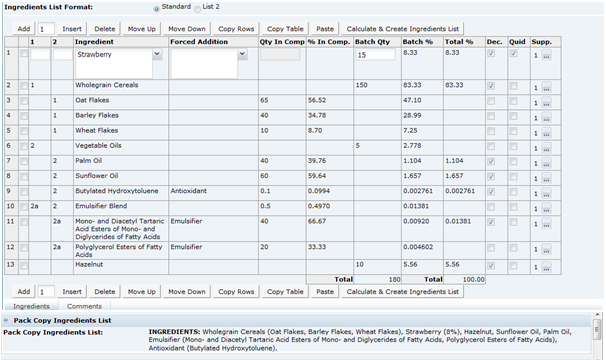
Task: Click the Vegetable Oils ingredient cell
Action: point(121,148)
